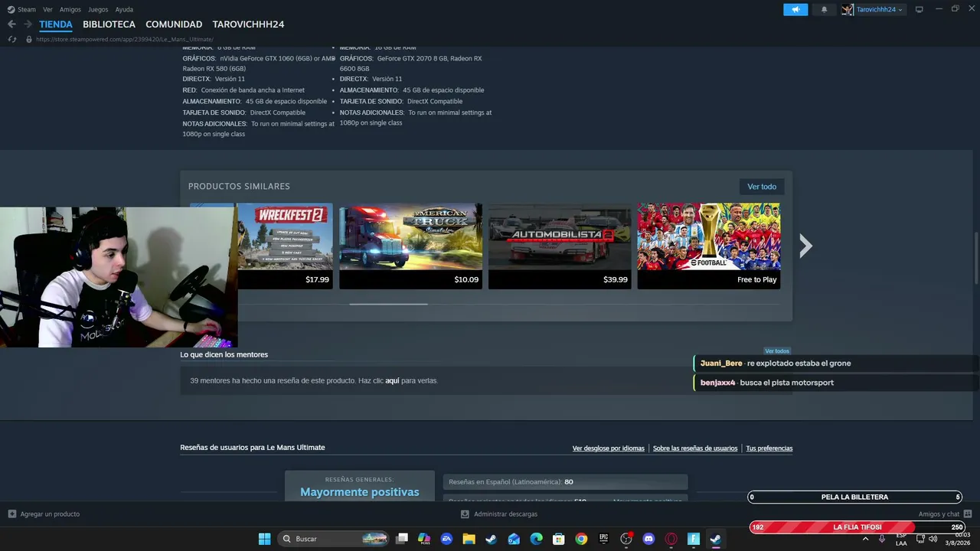Open Fortnite icon on the taskbar

(694, 539)
